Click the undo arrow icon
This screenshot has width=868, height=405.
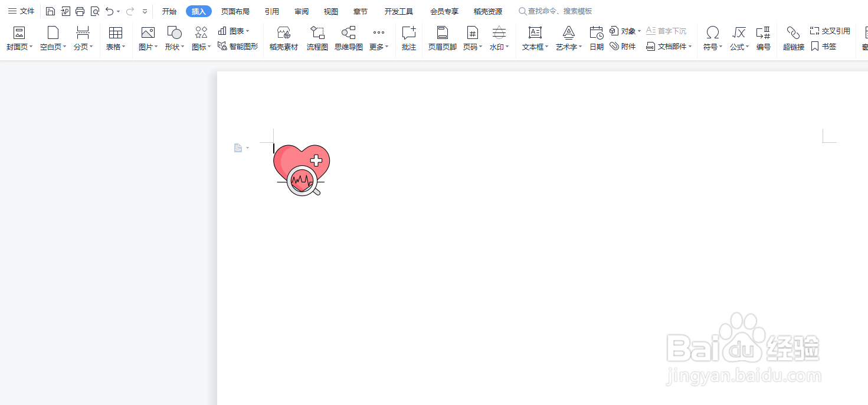coord(109,11)
